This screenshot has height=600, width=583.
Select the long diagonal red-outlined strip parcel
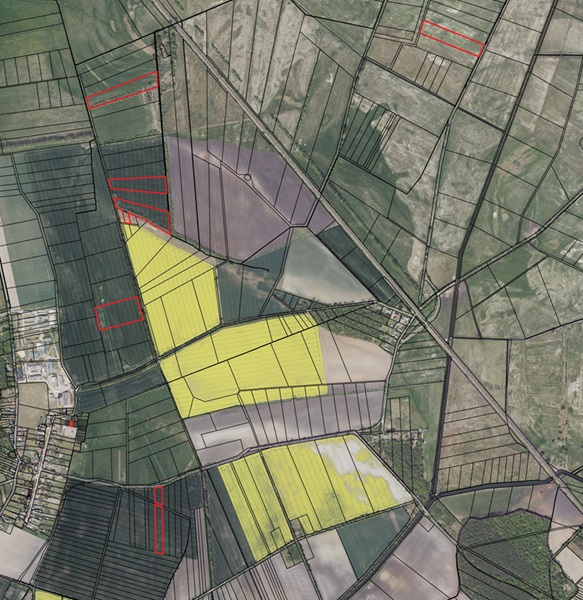(122, 90)
